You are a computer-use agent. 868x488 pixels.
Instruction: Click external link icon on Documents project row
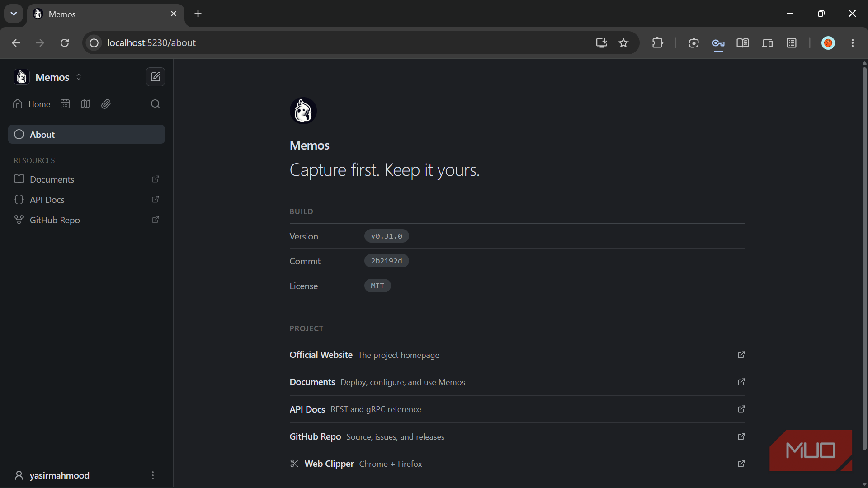[x=741, y=382]
